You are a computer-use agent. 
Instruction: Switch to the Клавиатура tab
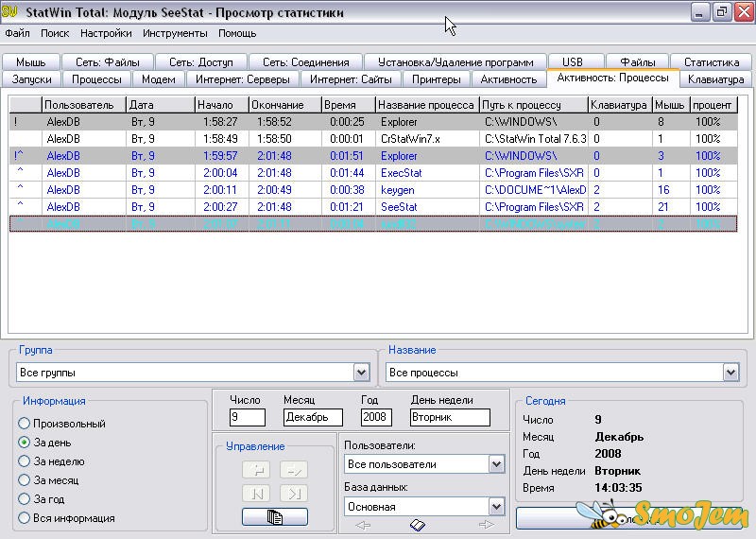pyautogui.click(x=716, y=79)
